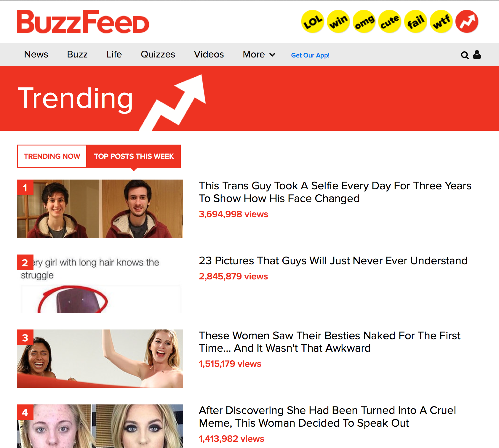Screen dimensions: 499x448
Task: Click the Get Our App! link
Action: (x=310, y=55)
